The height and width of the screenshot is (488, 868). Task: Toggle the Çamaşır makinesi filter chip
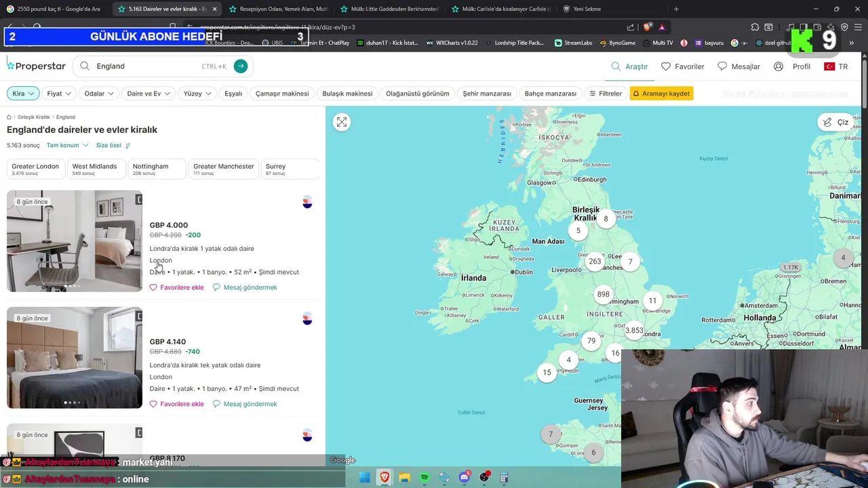282,94
